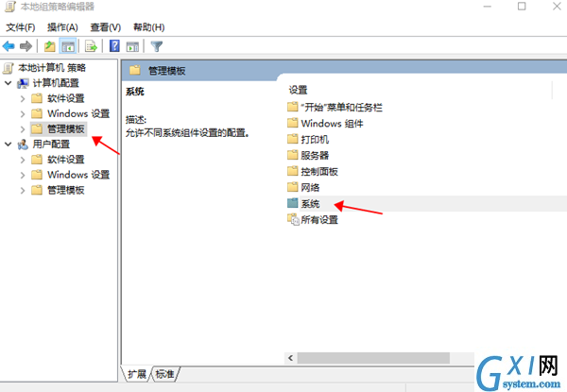Open Help with the question mark icon
This screenshot has height=392, width=567.
click(114, 46)
